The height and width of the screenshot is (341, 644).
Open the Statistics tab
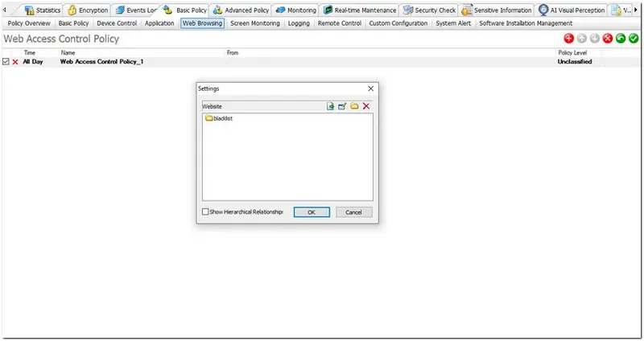[43, 10]
